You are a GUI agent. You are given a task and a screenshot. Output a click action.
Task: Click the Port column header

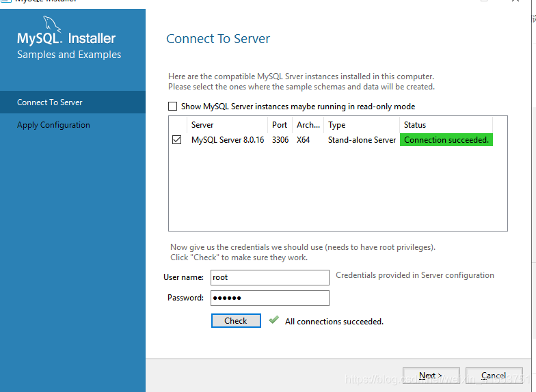280,125
